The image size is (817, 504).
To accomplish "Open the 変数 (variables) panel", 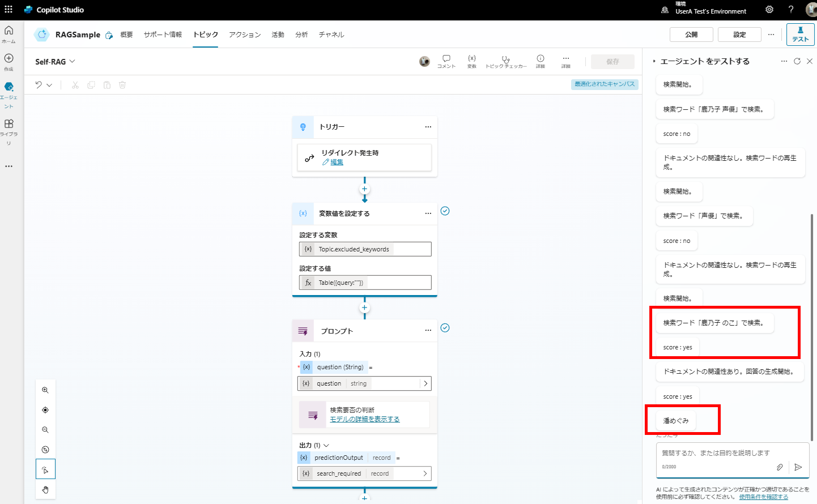I will 471,61.
